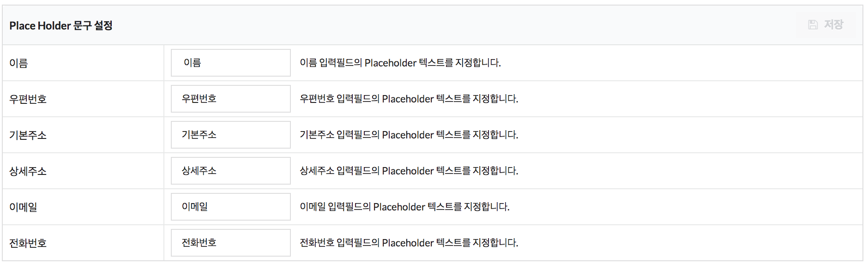Image resolution: width=868 pixels, height=264 pixels.
Task: Click the floppy disk save icon
Action: click(813, 25)
